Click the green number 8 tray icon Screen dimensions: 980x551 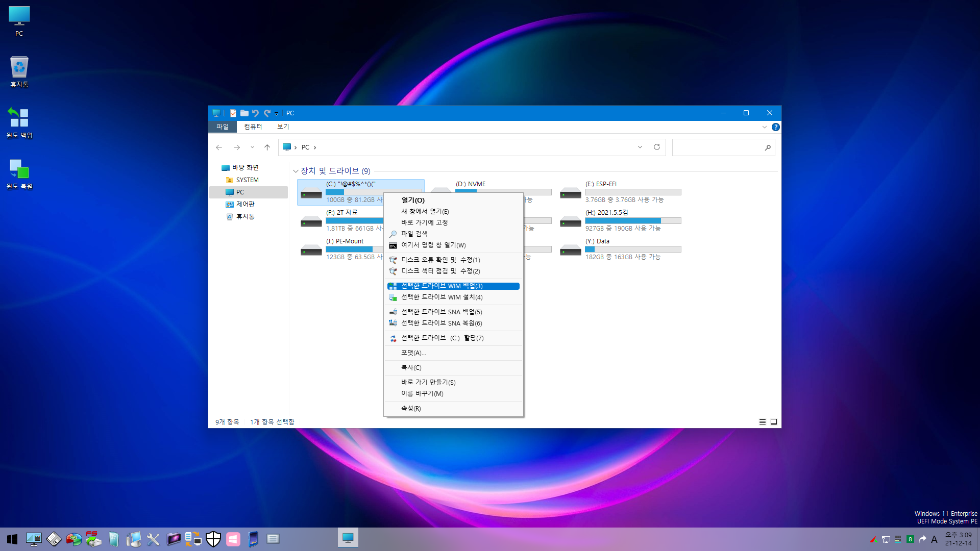[x=910, y=539]
